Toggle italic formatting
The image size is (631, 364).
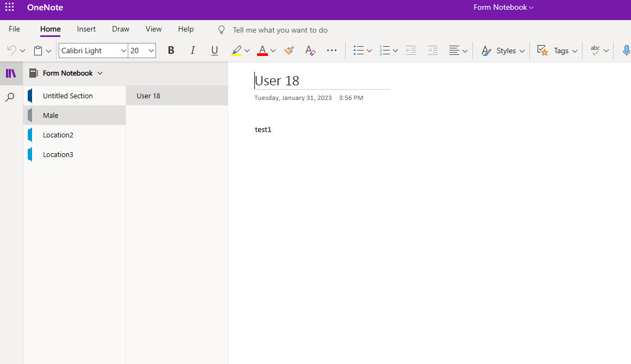192,50
